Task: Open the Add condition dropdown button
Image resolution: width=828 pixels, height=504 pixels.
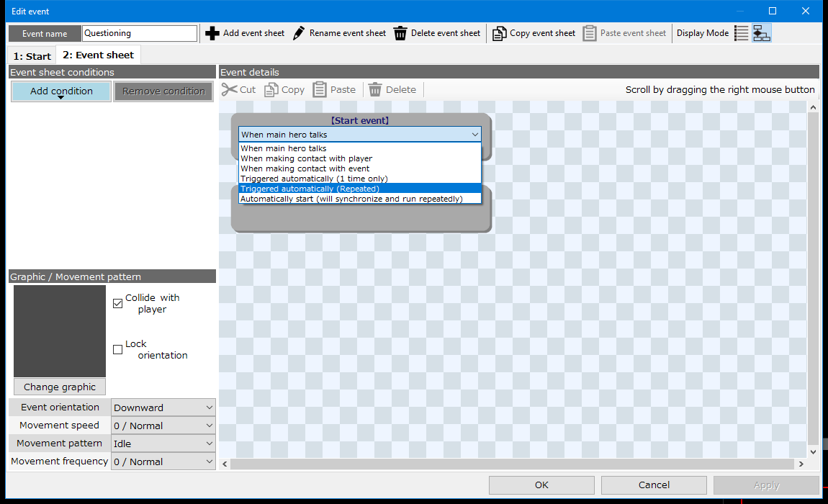Action: (60, 91)
